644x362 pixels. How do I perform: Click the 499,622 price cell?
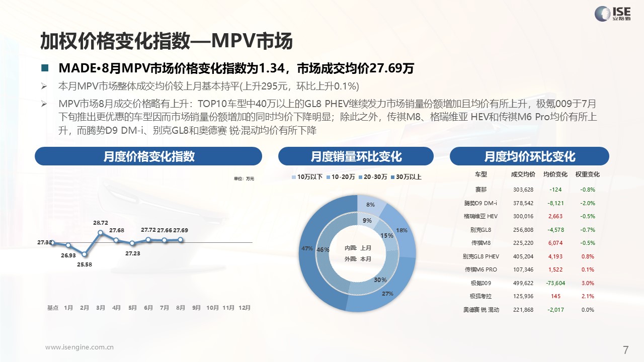coord(523,283)
